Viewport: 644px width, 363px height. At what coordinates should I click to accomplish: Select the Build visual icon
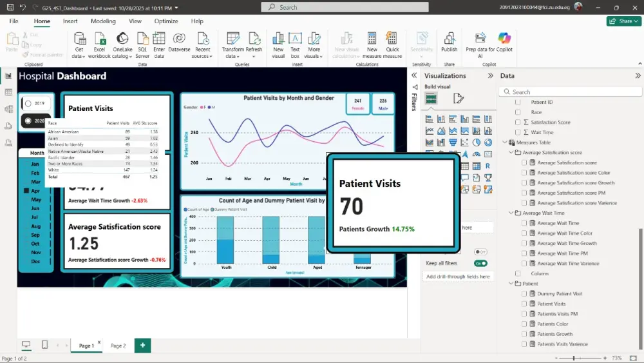pyautogui.click(x=431, y=98)
